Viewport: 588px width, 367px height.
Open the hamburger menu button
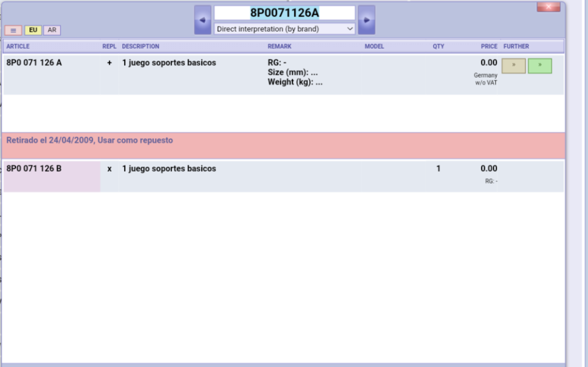[x=13, y=30]
